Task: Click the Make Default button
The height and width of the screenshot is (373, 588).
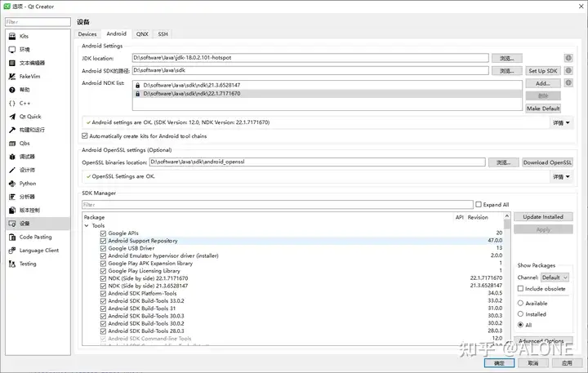Action: pyautogui.click(x=543, y=109)
